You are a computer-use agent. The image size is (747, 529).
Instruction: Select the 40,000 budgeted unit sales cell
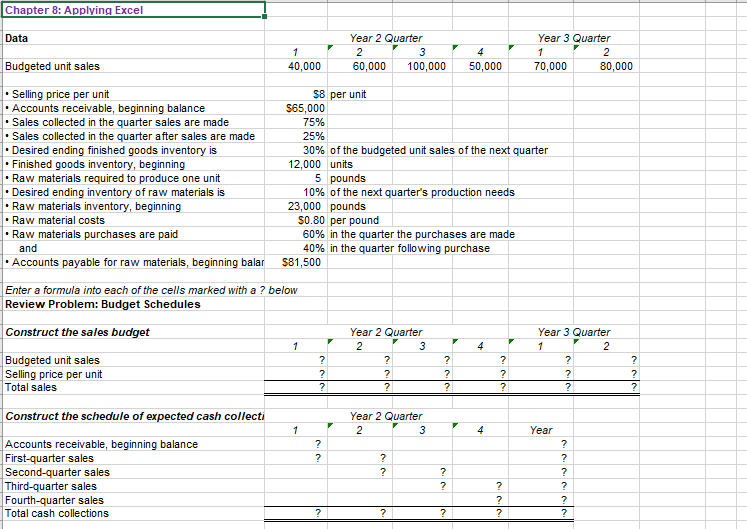[x=296, y=66]
